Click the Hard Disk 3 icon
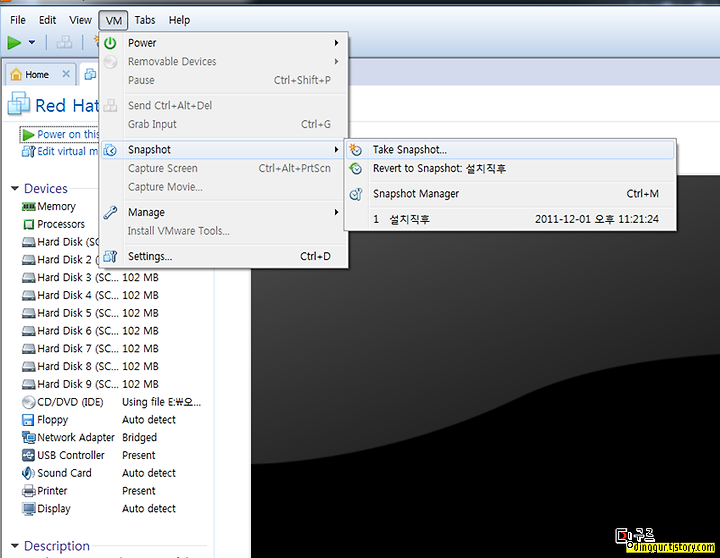 click(x=28, y=278)
